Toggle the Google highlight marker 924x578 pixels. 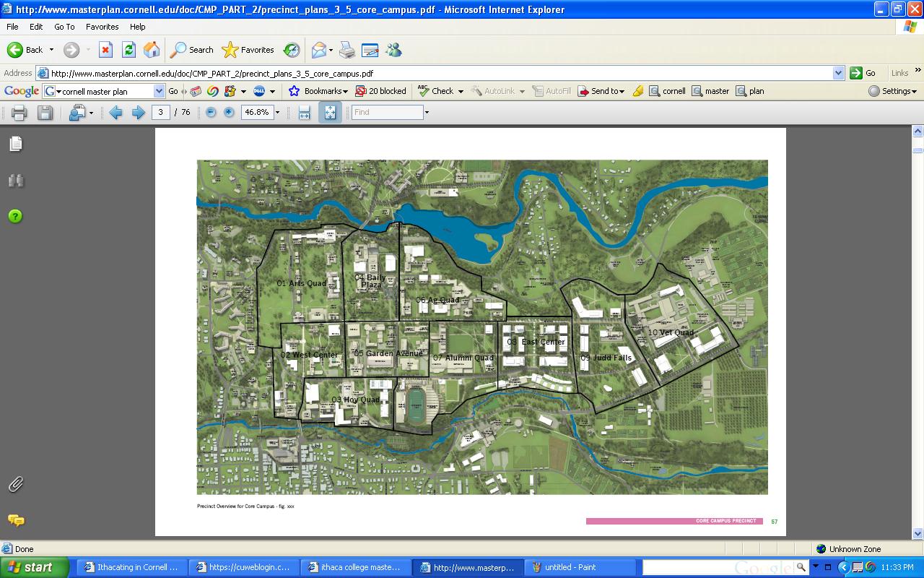point(637,91)
